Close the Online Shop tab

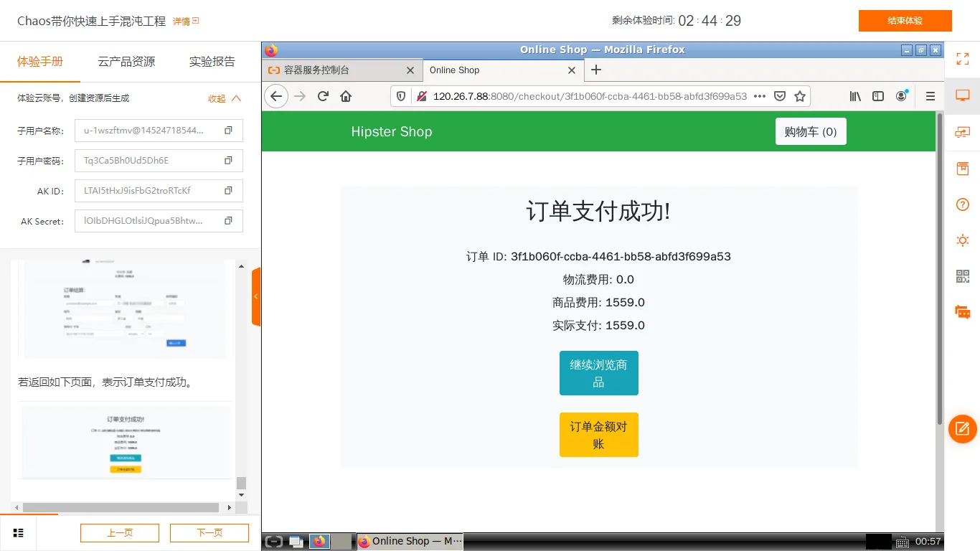[572, 70]
